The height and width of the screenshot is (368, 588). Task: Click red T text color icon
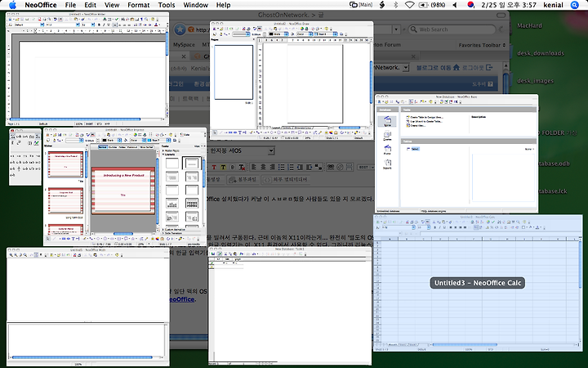pos(214,167)
